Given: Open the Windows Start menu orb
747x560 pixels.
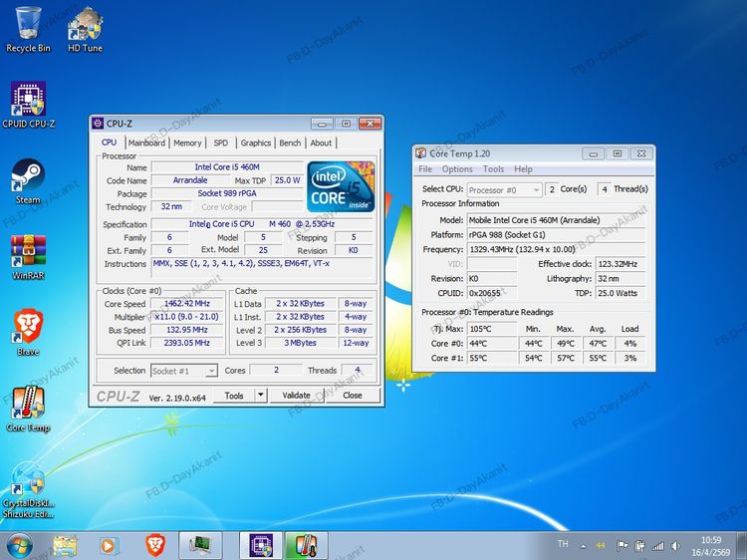Looking at the screenshot, I should click(20, 546).
